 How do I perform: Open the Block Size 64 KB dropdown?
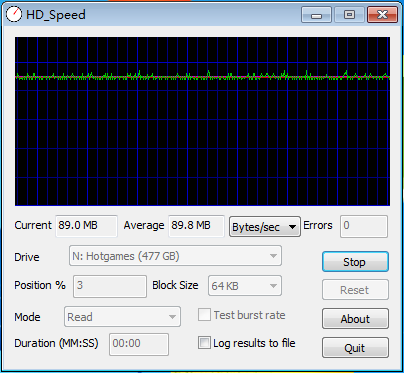coord(245,286)
